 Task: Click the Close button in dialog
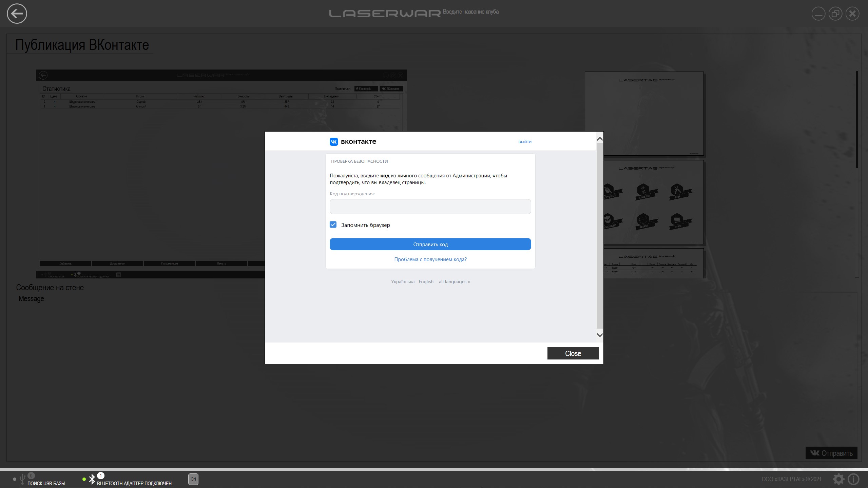click(x=573, y=353)
